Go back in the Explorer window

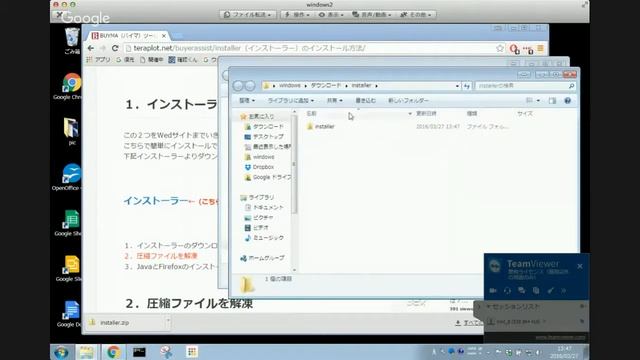tap(238, 85)
